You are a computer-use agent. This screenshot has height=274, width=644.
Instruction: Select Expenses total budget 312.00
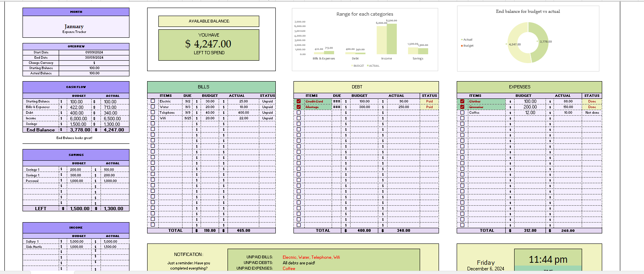coord(530,231)
